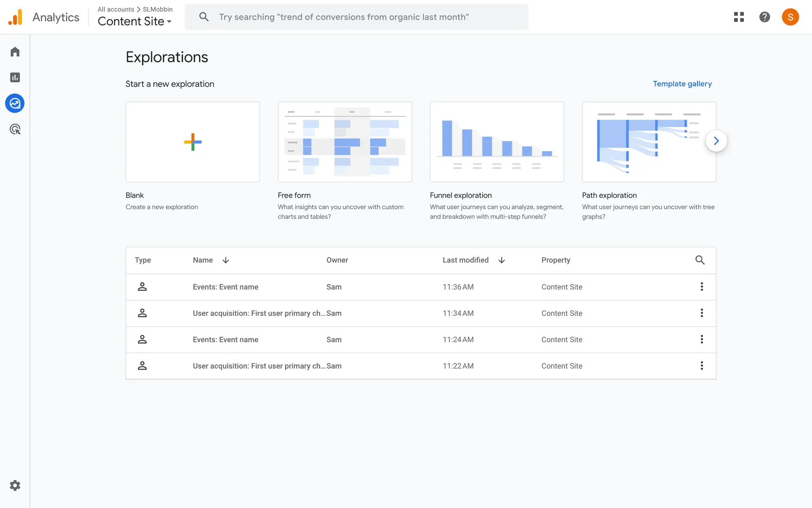Open the account avatar S
The image size is (812, 508).
pyautogui.click(x=790, y=17)
